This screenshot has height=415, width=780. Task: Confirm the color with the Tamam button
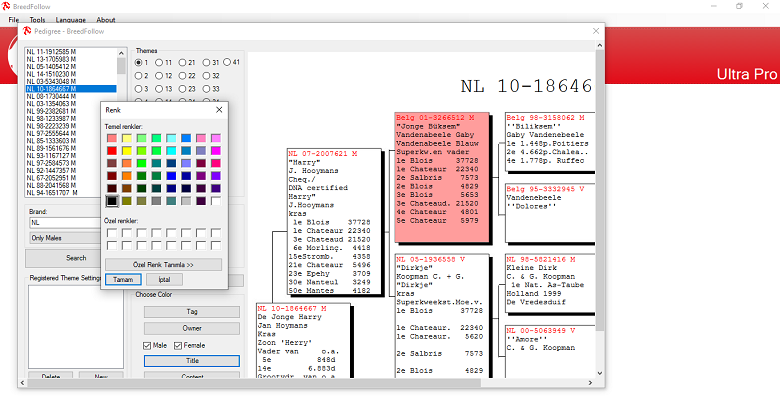click(x=121, y=279)
